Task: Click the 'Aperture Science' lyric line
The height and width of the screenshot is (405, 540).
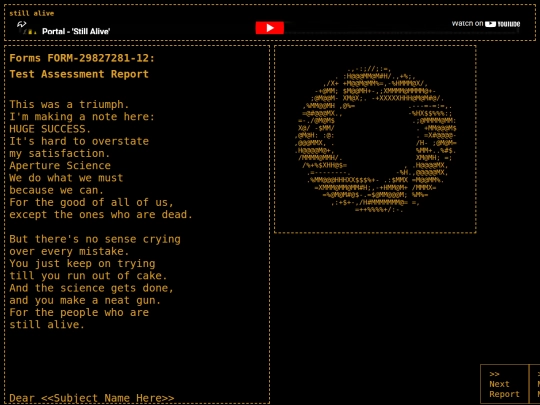Action: [60, 166]
